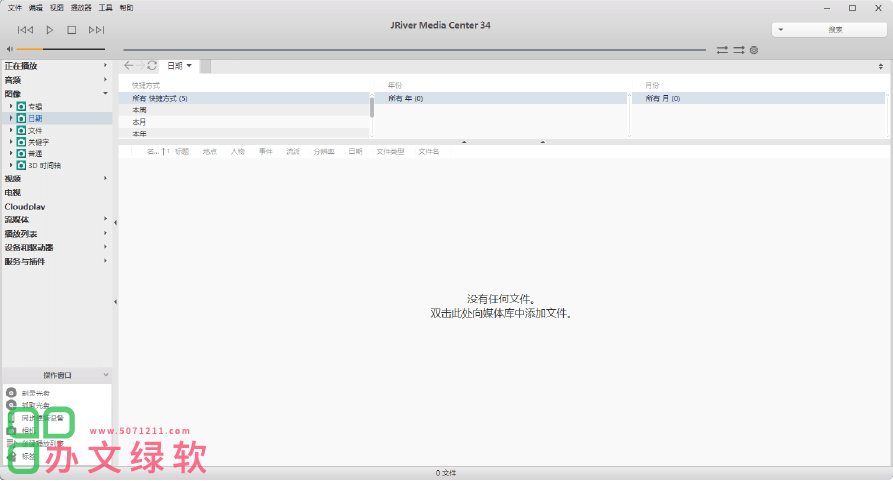Sort by the 文件名 column header
This screenshot has width=893, height=481.
point(429,152)
